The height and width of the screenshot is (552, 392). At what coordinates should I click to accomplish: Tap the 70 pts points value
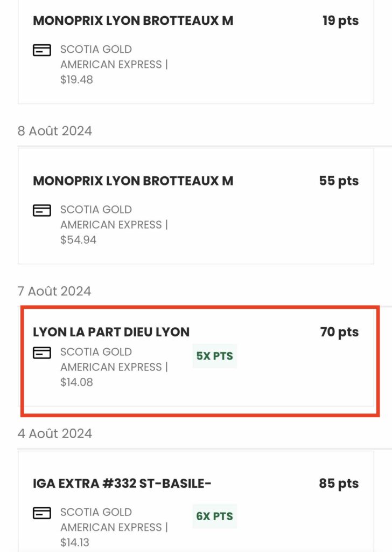(x=339, y=332)
